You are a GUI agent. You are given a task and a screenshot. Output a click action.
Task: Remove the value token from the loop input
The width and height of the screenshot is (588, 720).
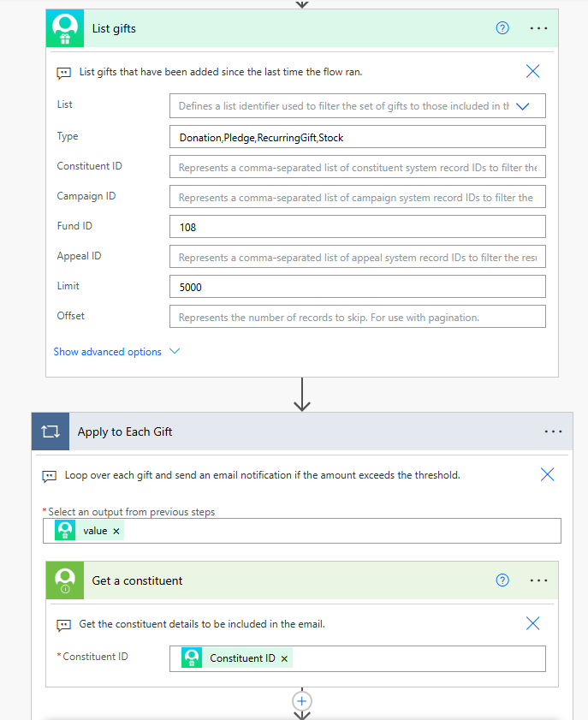(x=116, y=530)
